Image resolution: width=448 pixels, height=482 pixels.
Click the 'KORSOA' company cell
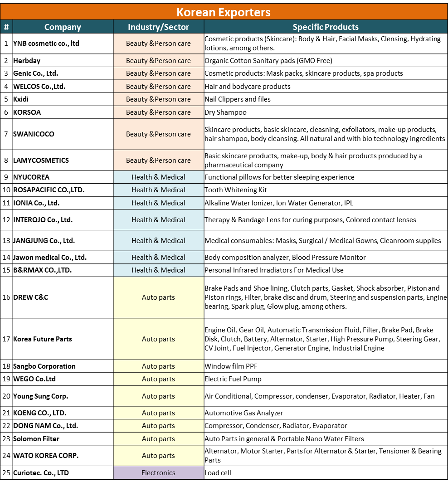[x=63, y=112]
